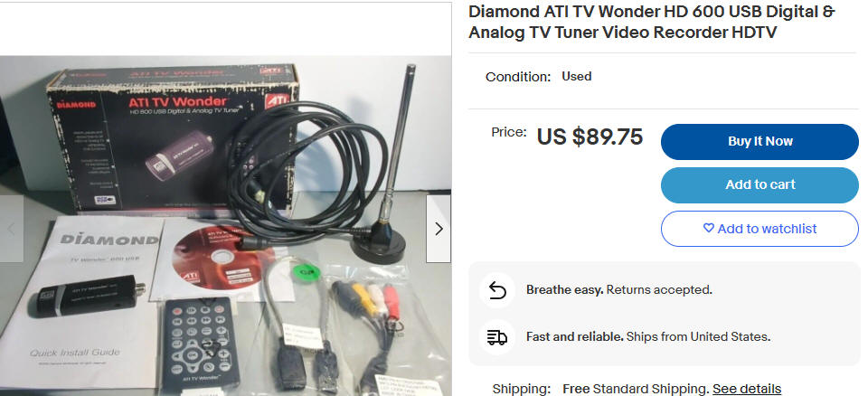Click the heart icon in Add to watchlist
This screenshot has width=868, height=396.
(x=708, y=228)
